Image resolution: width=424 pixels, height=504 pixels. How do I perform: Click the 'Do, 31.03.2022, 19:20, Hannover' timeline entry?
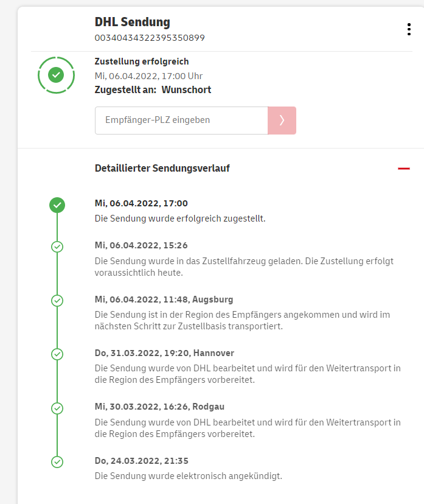165,353
